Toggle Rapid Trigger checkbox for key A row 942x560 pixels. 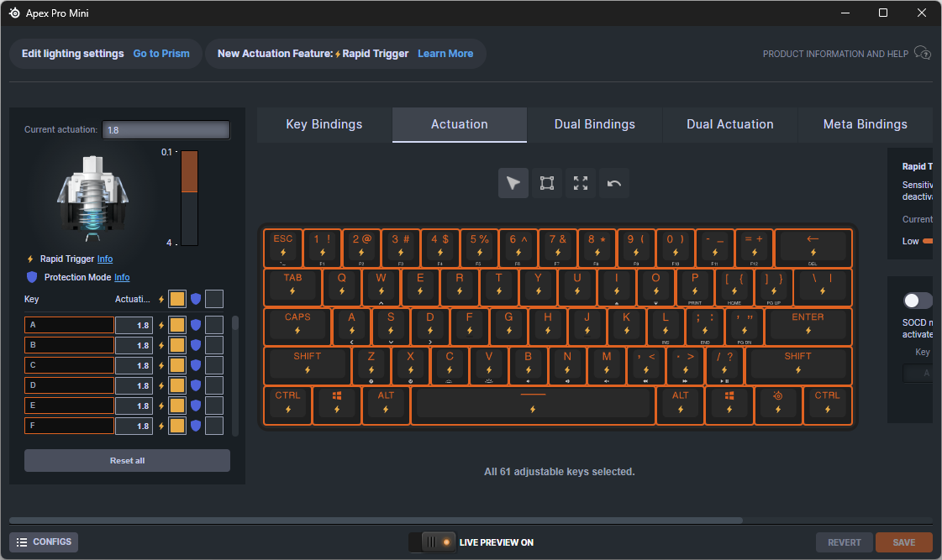tap(177, 325)
